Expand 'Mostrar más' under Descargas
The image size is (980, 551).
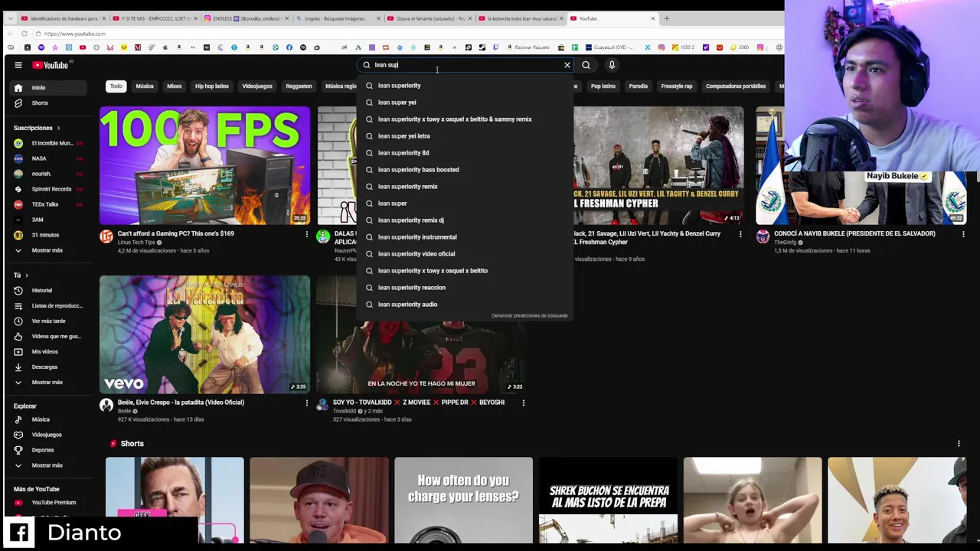pyautogui.click(x=46, y=383)
